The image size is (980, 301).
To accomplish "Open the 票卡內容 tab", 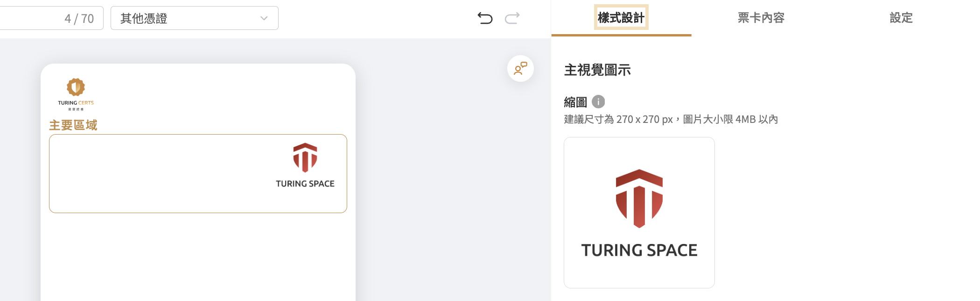I will point(761,18).
